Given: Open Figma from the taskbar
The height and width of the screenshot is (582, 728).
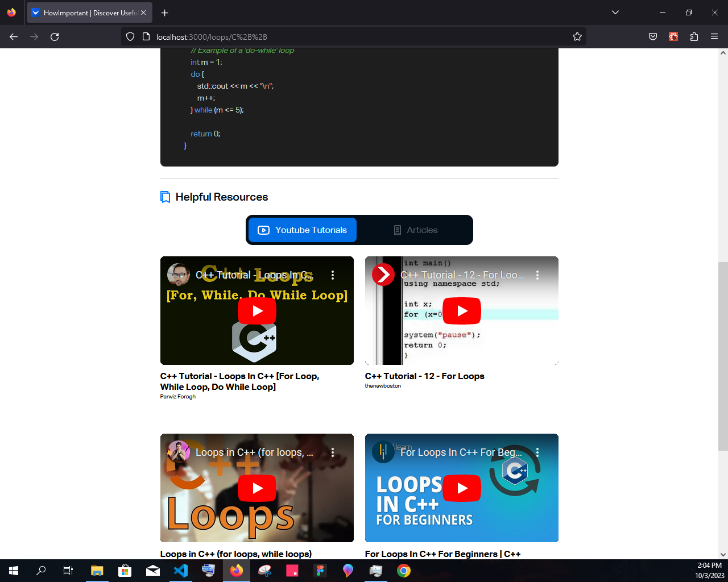Looking at the screenshot, I should click(320, 571).
